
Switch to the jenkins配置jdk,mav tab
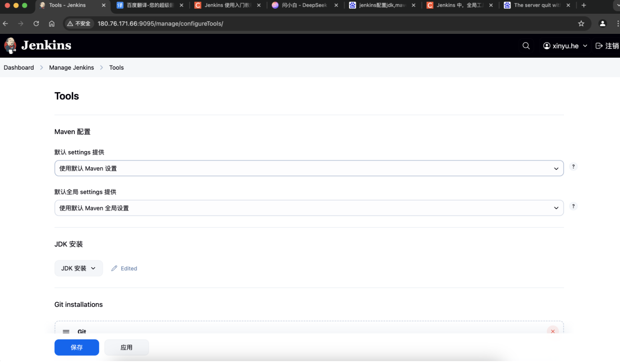coord(382,5)
